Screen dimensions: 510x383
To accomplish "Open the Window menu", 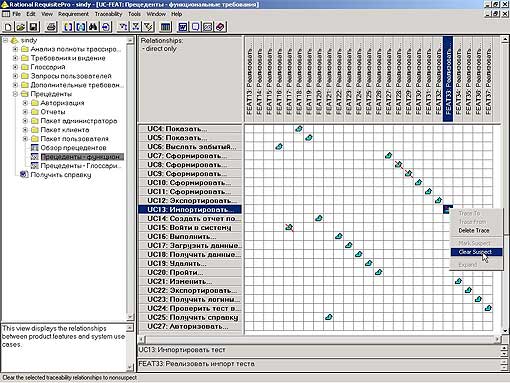I will [156, 14].
